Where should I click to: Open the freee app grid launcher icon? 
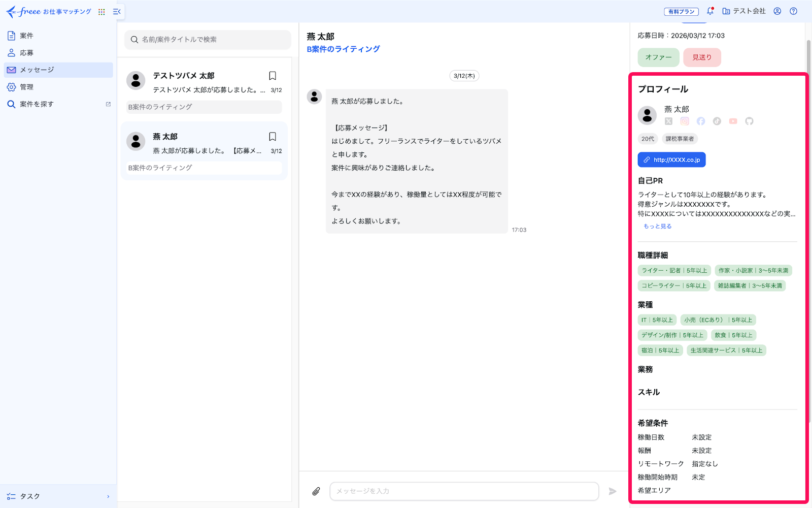click(x=101, y=12)
